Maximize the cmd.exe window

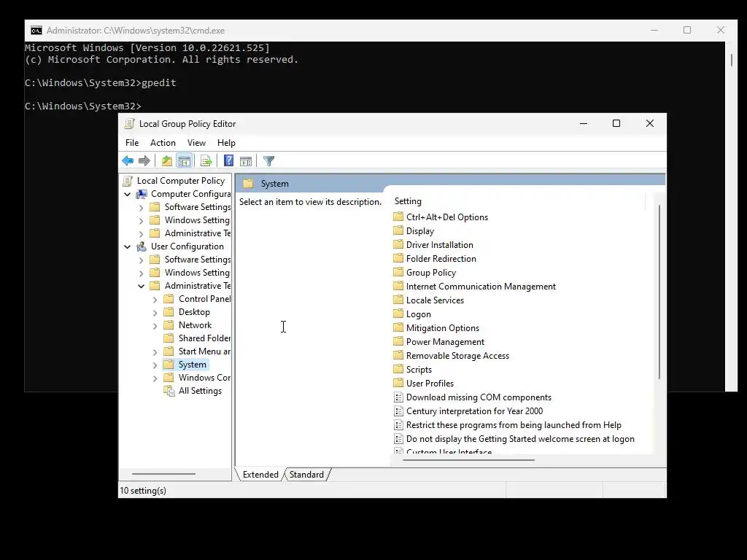[x=687, y=30]
